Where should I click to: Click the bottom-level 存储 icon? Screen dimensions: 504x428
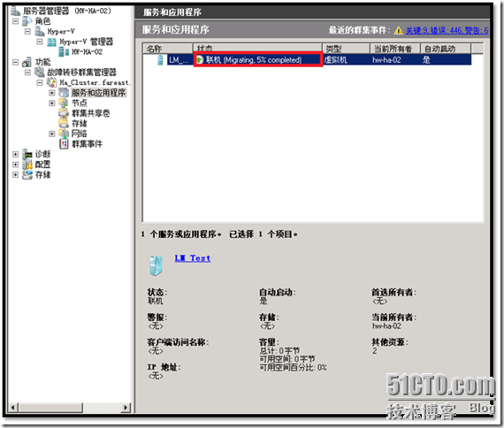(x=27, y=175)
